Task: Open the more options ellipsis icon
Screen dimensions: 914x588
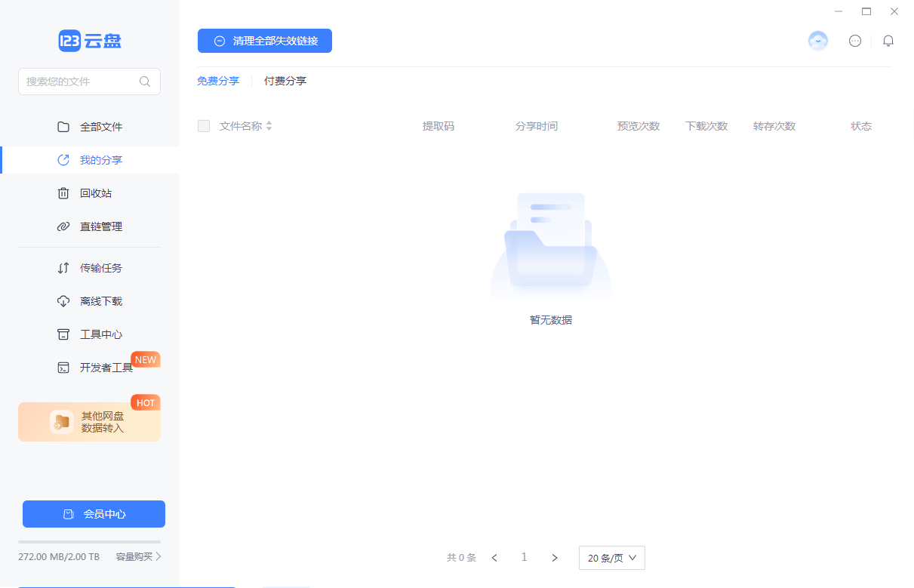Action: (855, 41)
